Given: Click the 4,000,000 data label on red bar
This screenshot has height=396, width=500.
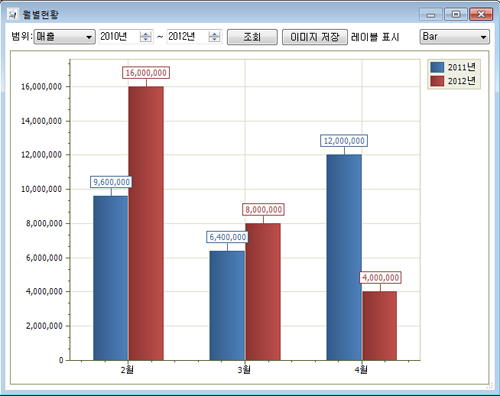Looking at the screenshot, I should point(380,277).
